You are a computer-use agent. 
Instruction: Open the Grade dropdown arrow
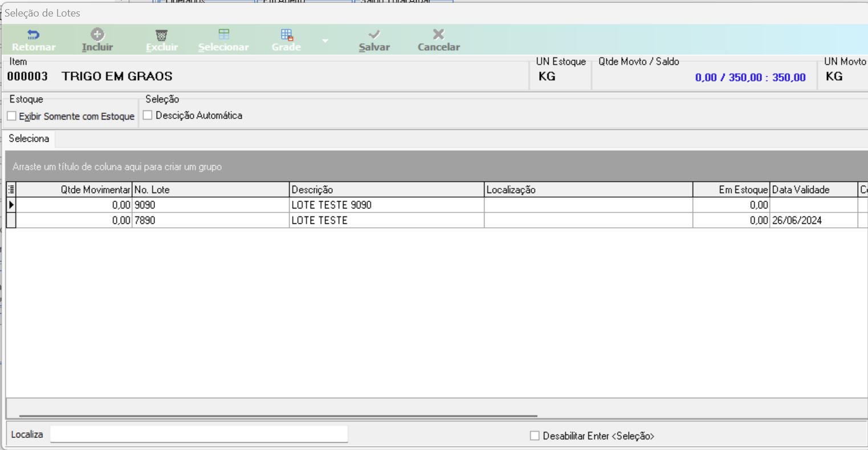tap(325, 41)
